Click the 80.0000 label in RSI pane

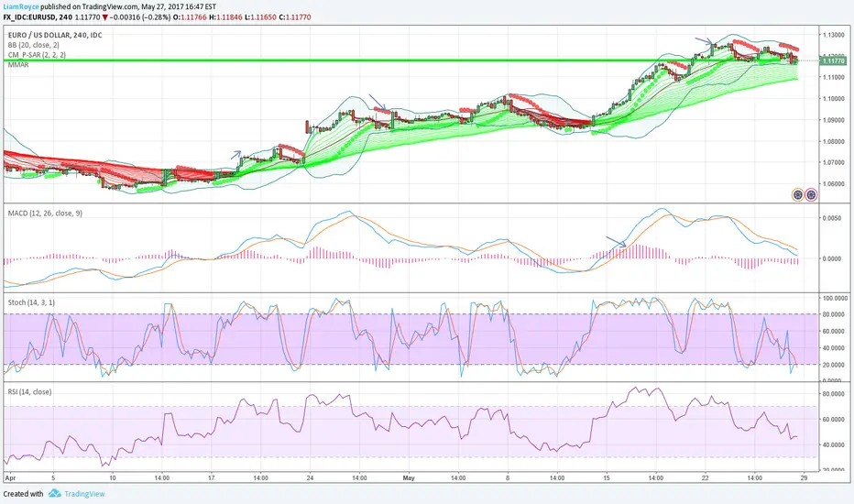(x=833, y=394)
